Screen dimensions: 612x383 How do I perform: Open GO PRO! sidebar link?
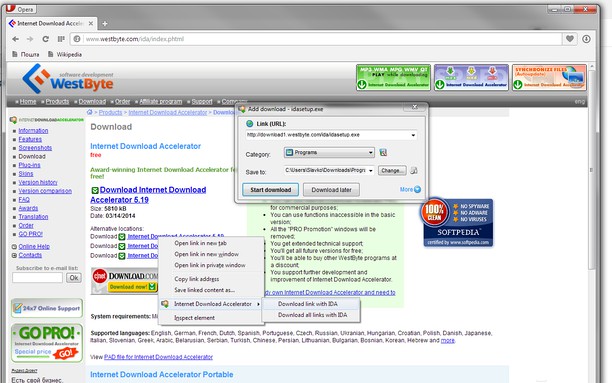tap(30, 234)
